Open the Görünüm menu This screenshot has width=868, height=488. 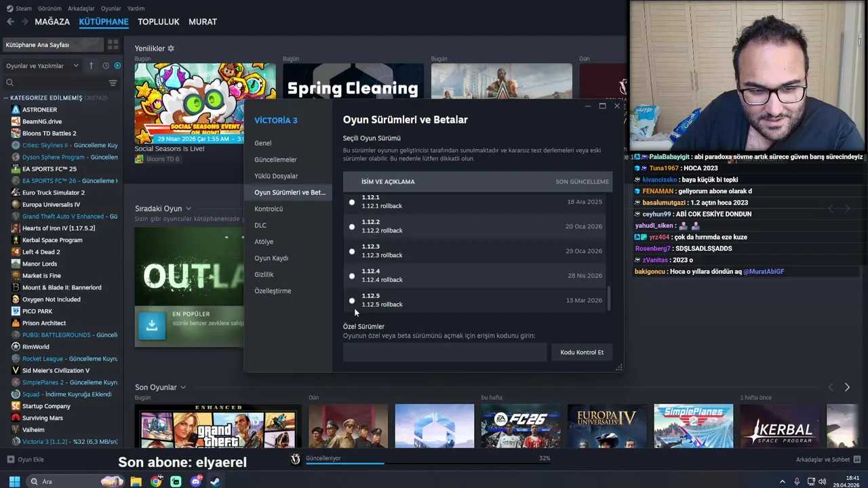tap(50, 8)
